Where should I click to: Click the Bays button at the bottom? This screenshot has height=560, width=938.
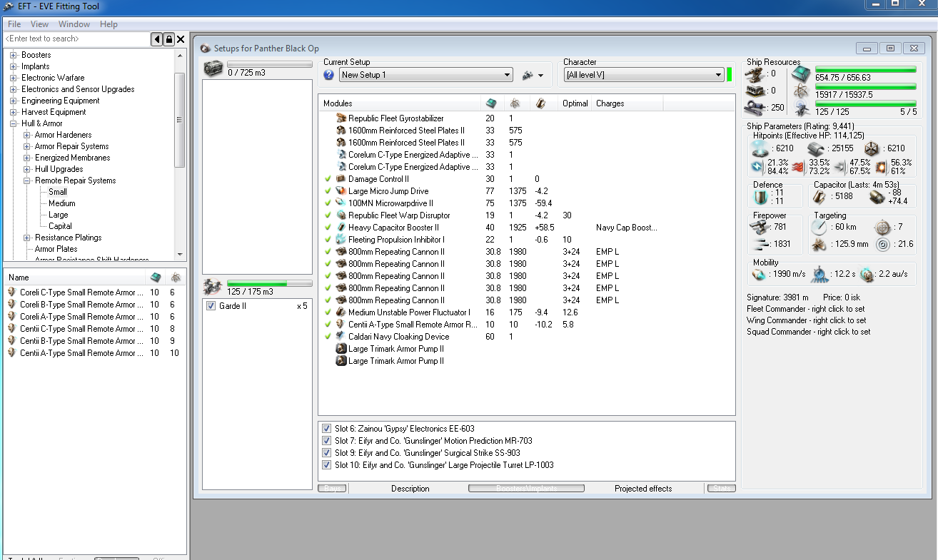[332, 489]
